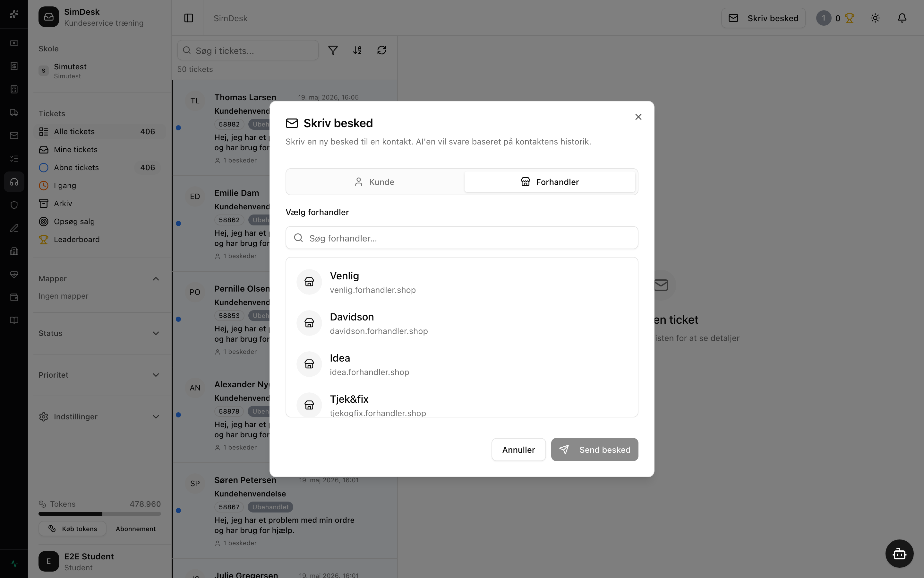Open Opsøg salg
The image size is (924, 578).
pyautogui.click(x=100, y=221)
